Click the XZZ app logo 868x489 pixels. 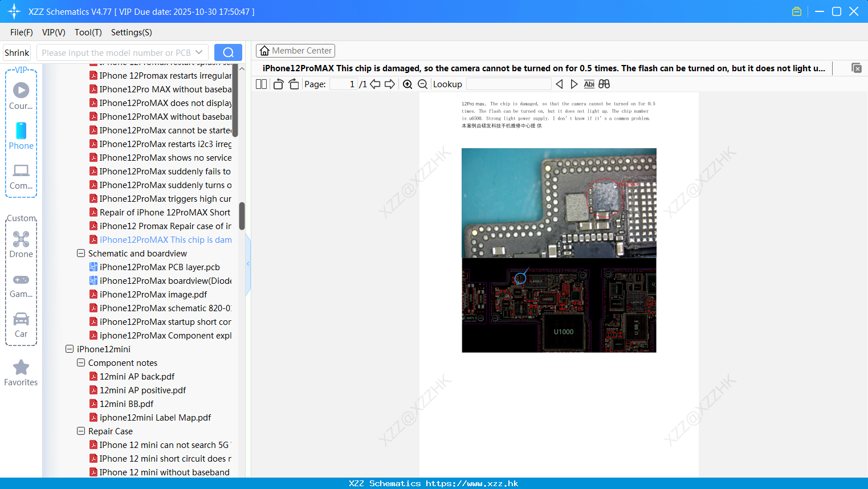(x=14, y=11)
